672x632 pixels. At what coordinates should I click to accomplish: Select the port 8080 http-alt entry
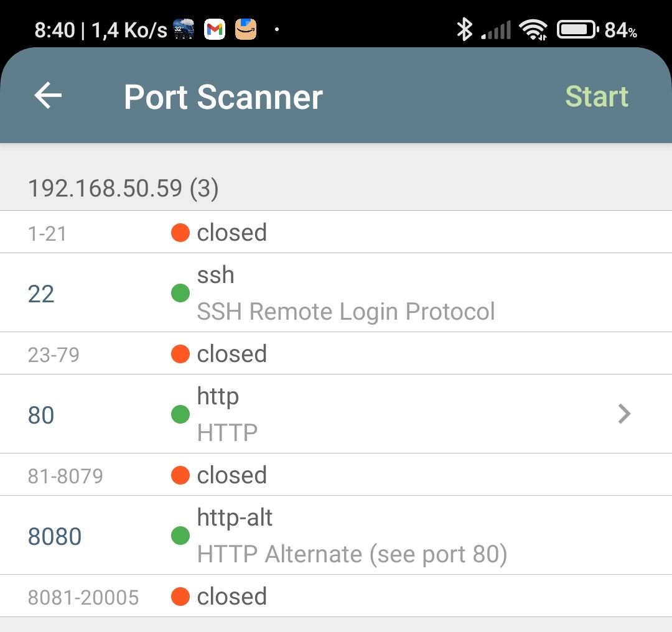point(336,535)
